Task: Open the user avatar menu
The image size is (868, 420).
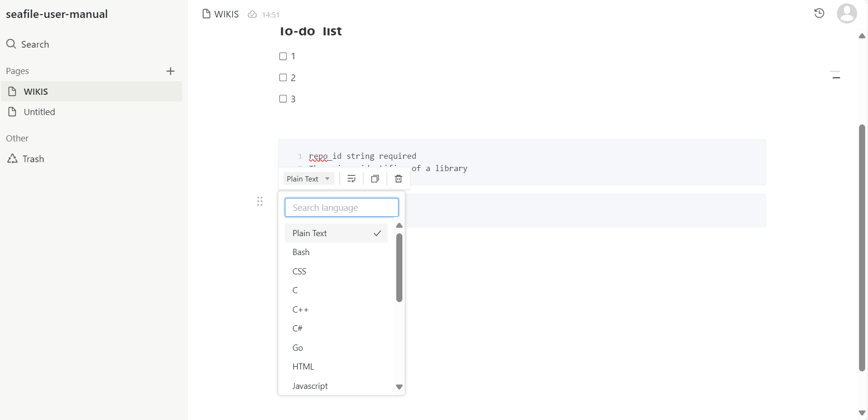Action: point(847,13)
